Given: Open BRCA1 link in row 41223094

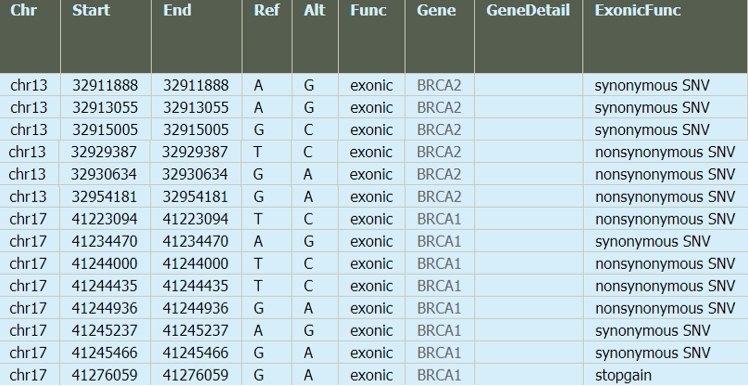Looking at the screenshot, I should click(x=439, y=219).
